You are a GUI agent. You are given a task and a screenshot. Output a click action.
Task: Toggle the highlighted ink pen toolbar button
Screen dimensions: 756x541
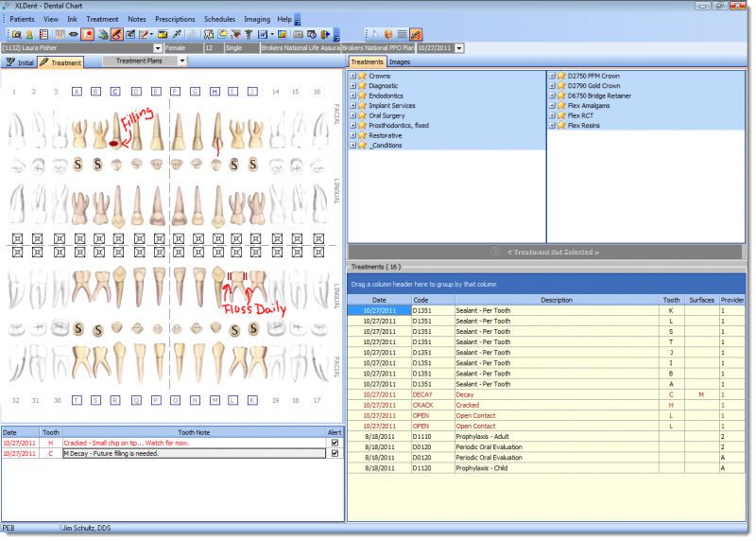(116, 34)
